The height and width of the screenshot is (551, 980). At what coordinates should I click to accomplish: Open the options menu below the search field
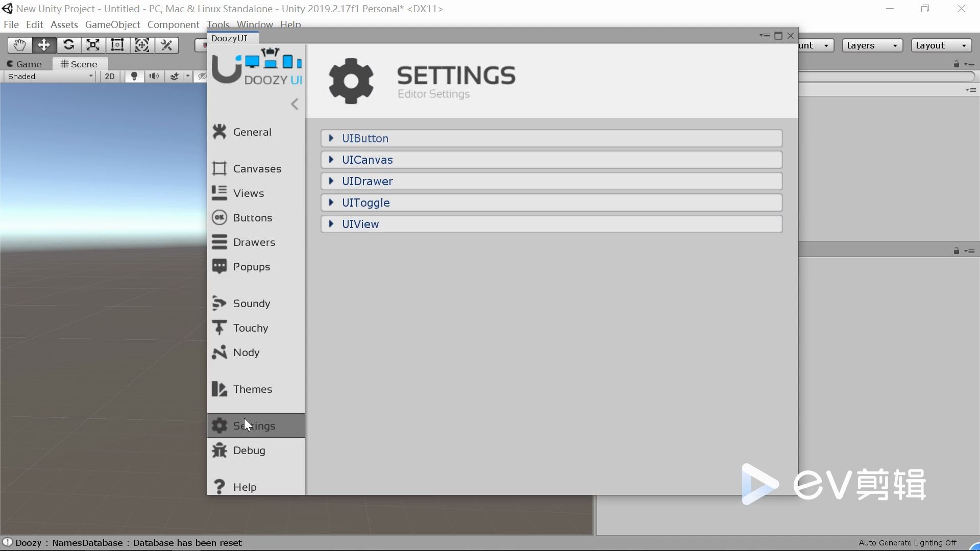(x=971, y=90)
